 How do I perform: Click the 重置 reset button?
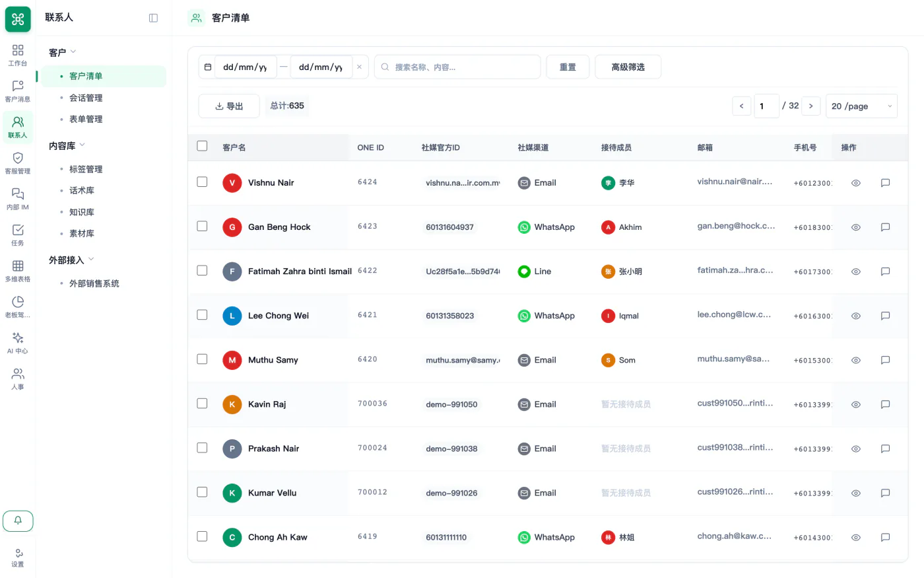point(568,67)
